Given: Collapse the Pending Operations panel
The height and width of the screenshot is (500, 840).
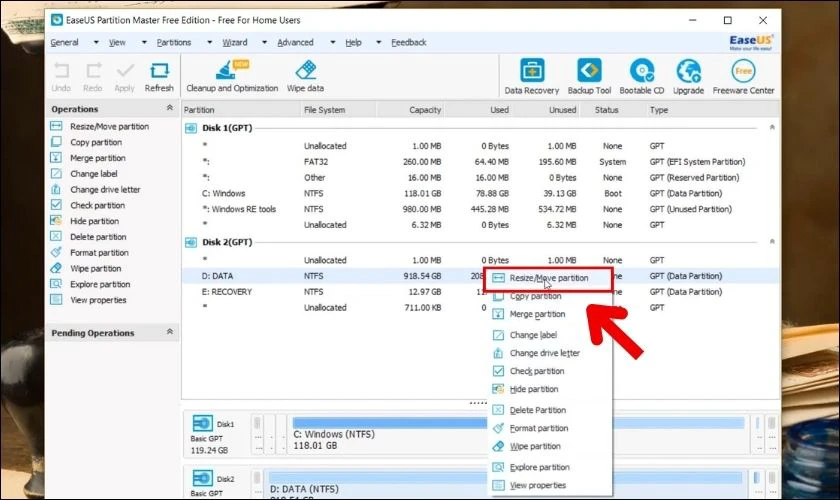Looking at the screenshot, I should [170, 332].
